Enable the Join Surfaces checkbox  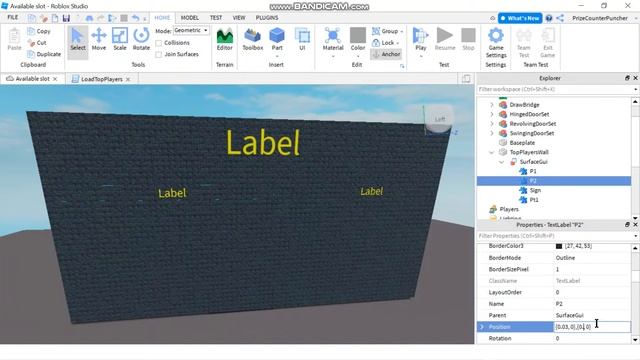click(159, 54)
